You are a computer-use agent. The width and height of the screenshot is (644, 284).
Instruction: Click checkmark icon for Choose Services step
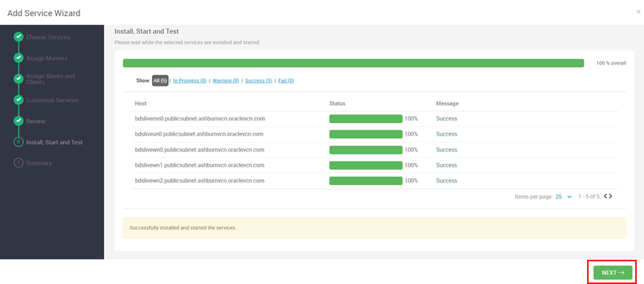[19, 37]
